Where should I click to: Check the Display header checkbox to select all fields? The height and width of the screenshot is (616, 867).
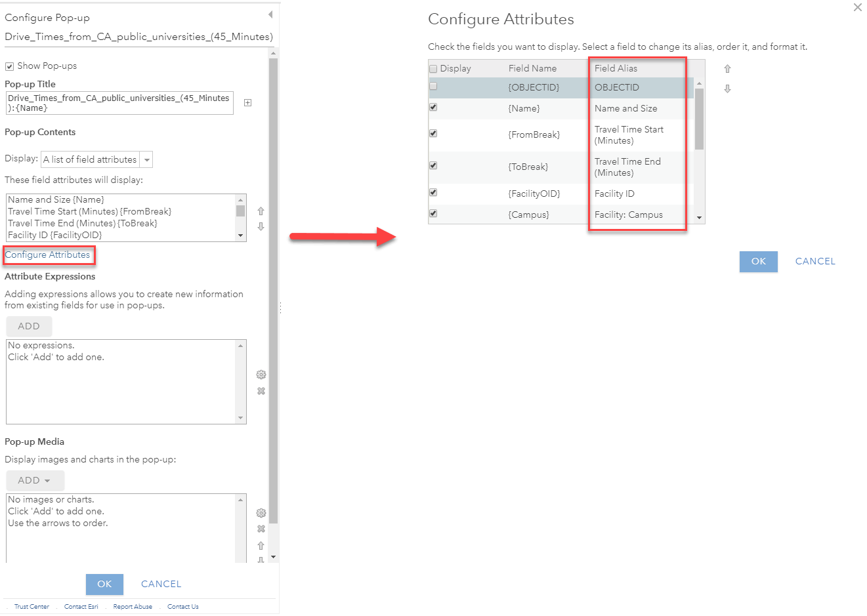[x=433, y=68]
